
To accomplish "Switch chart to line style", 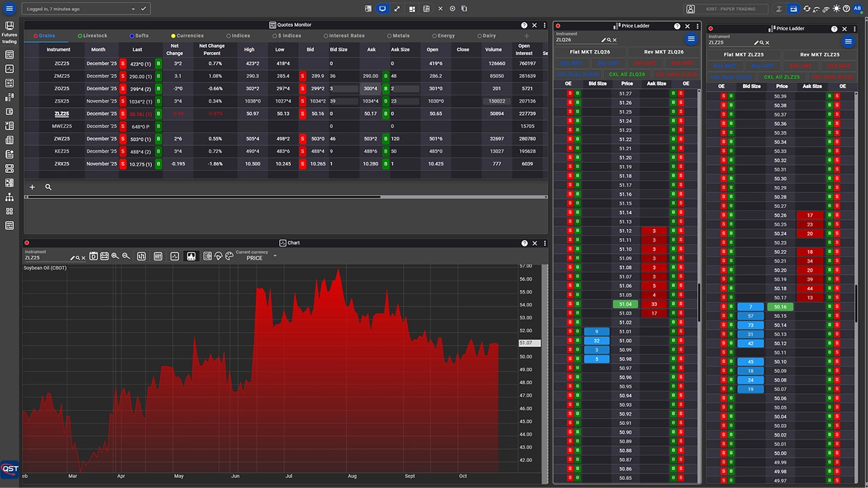I will click(x=174, y=256).
